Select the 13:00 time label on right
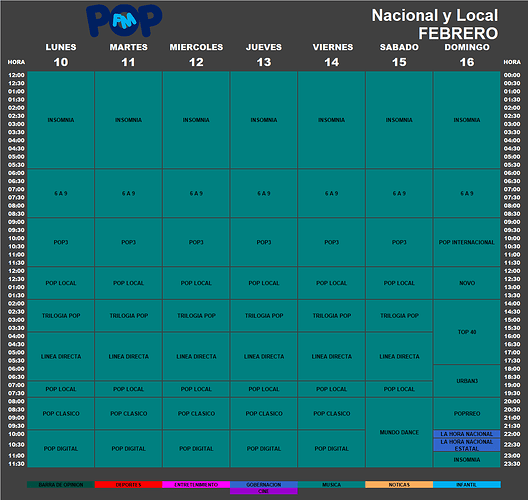 [512, 287]
